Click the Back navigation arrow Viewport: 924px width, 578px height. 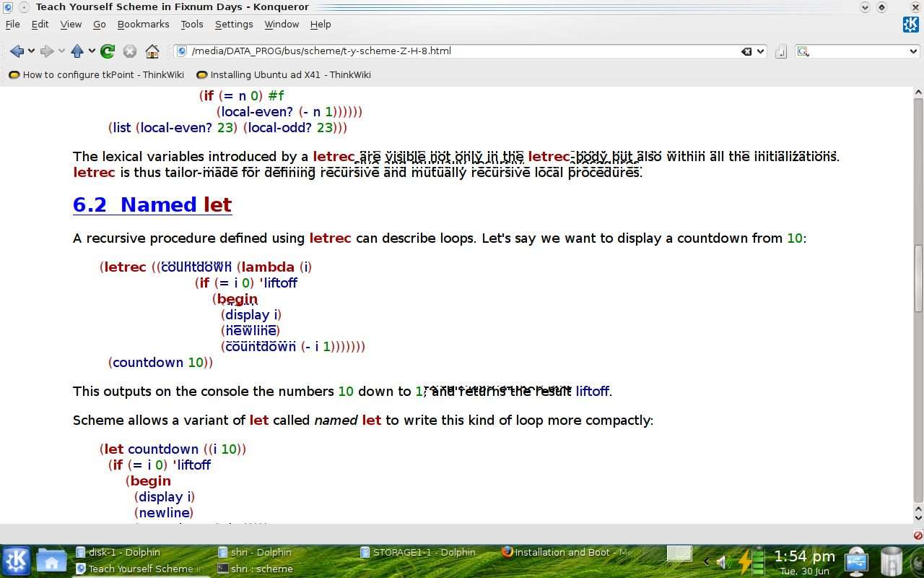pos(17,51)
